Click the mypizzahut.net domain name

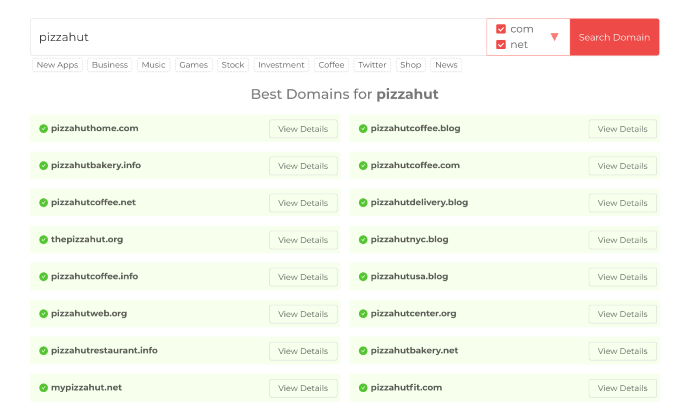pos(87,388)
